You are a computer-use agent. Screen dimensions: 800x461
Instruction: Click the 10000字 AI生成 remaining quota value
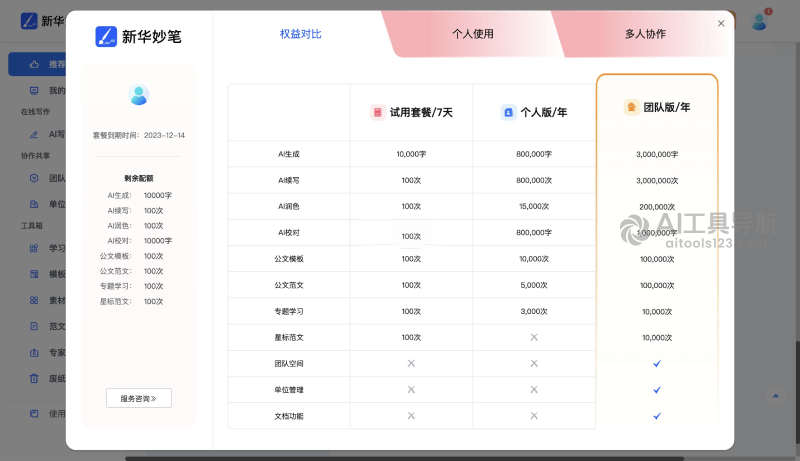click(x=158, y=195)
